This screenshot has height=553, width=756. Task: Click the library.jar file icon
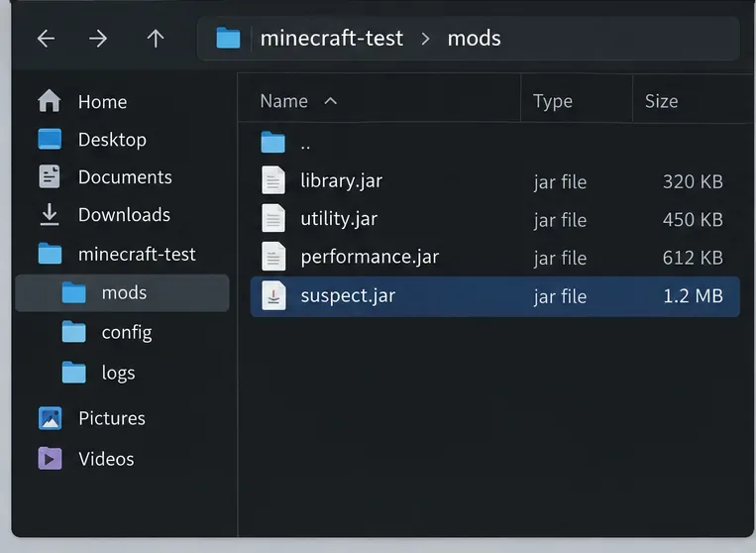pos(273,180)
